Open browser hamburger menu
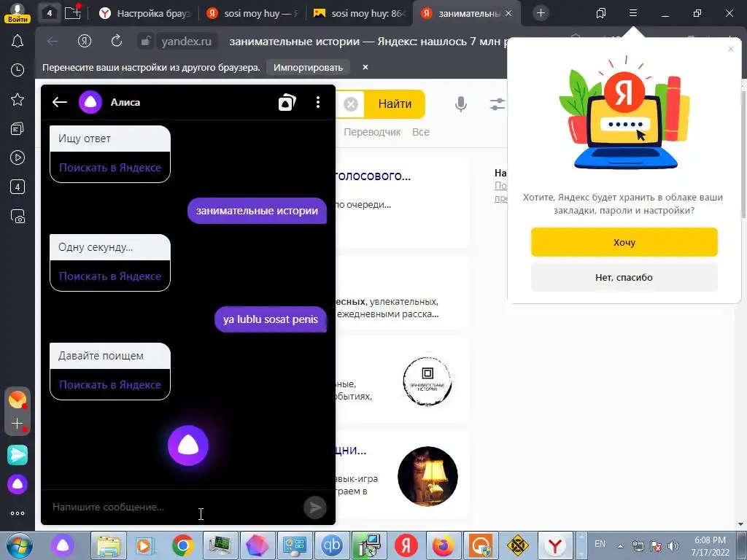This screenshot has width=747, height=560. (633, 13)
